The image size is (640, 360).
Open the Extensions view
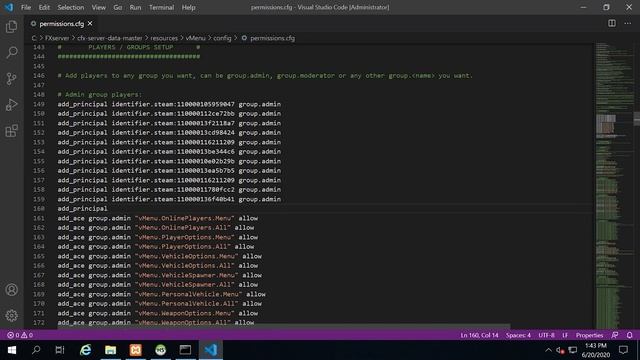click(x=11, y=131)
